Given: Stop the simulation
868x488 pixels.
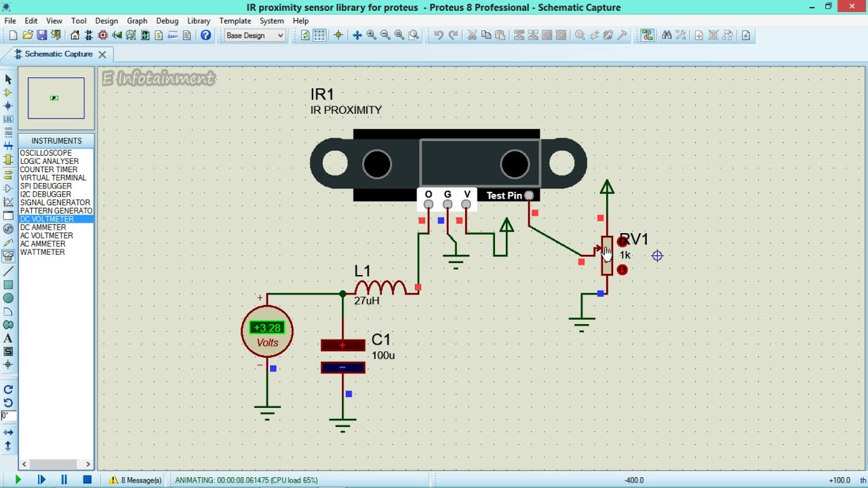Looking at the screenshot, I should (x=87, y=480).
